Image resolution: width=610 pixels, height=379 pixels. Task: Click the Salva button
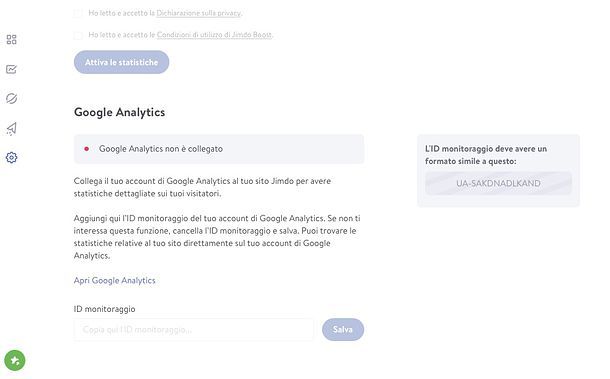coord(343,330)
